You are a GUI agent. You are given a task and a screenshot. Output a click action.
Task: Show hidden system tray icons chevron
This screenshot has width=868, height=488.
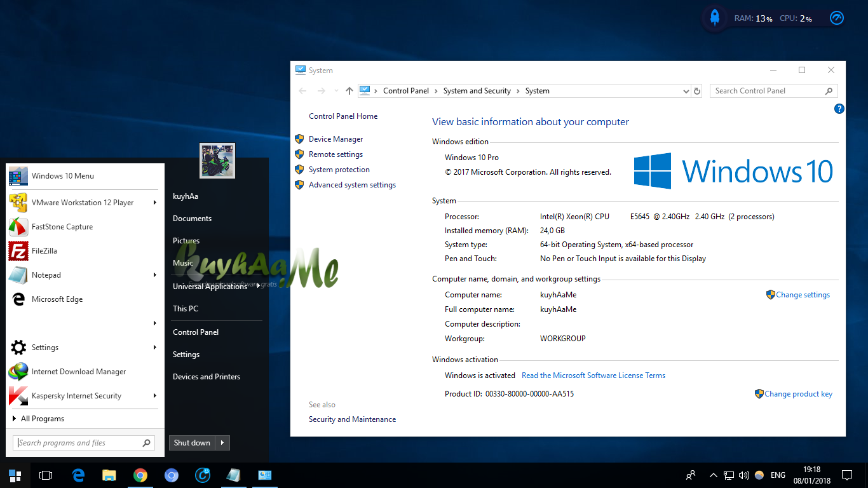click(713, 475)
